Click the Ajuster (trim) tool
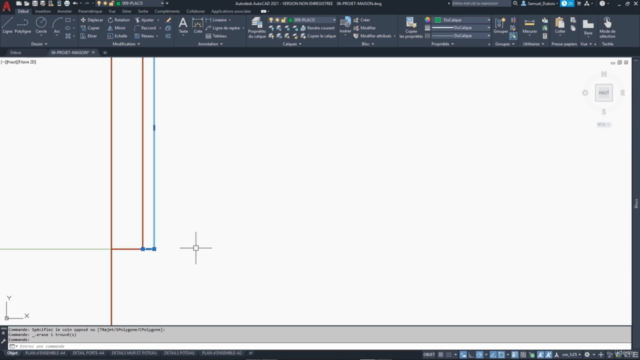Viewport: 640px width, 360px height. [144, 20]
